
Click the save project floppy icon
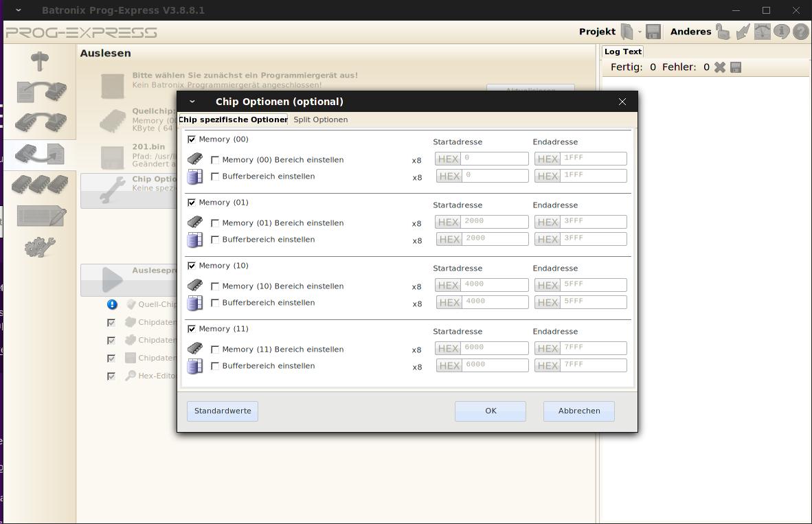point(653,32)
